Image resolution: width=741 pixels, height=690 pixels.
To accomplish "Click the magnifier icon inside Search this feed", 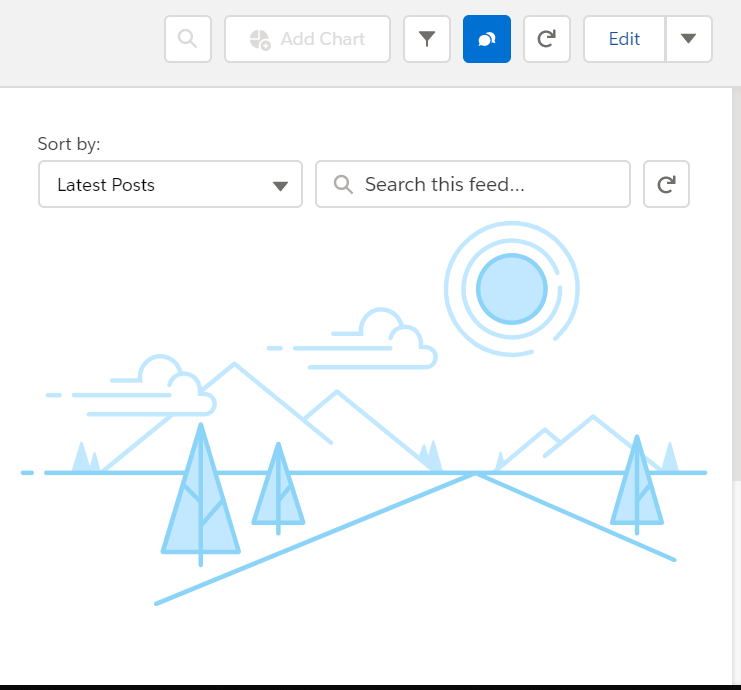I will point(343,185).
